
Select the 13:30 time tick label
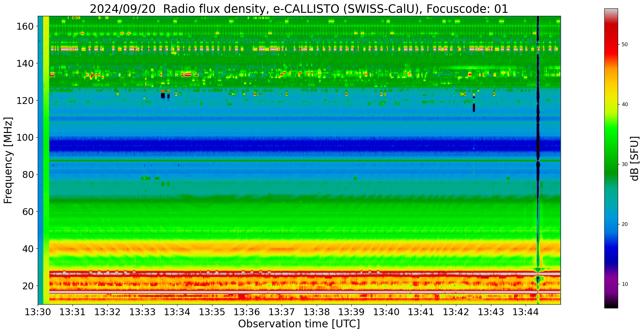coord(38,312)
